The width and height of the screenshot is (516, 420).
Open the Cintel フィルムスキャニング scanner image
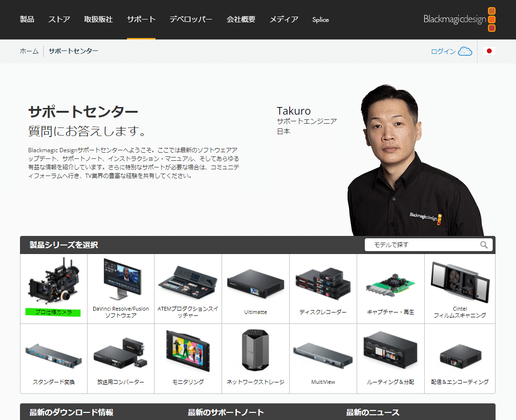(460, 282)
